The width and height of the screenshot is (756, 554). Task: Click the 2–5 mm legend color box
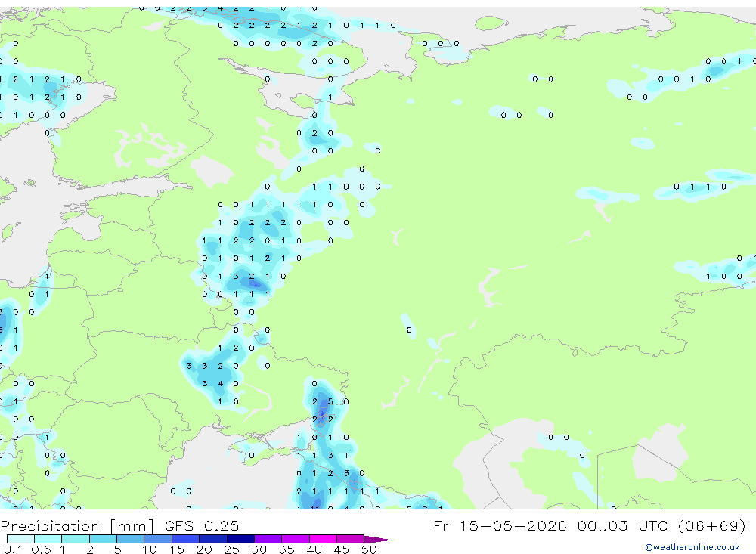(x=103, y=539)
